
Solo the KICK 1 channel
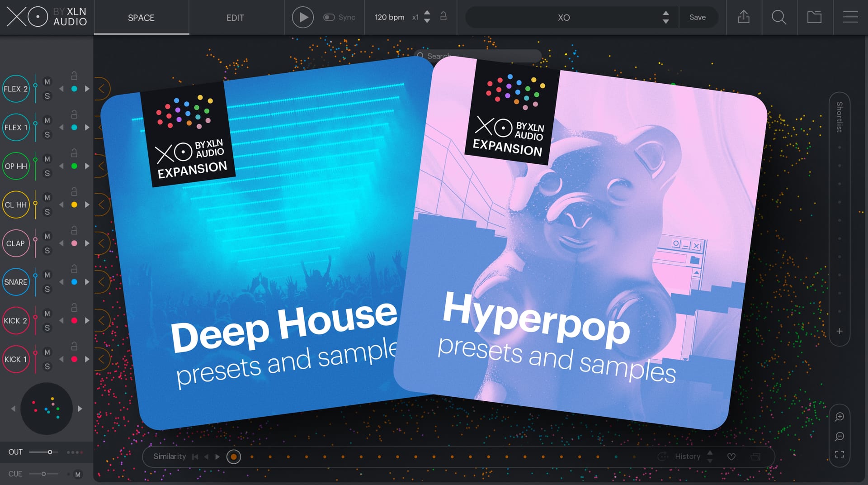click(x=47, y=366)
